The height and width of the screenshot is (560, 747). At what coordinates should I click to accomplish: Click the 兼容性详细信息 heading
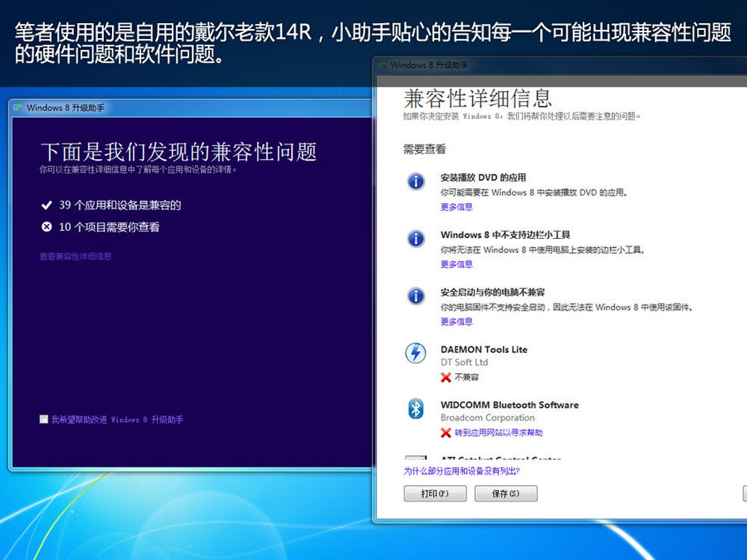click(477, 99)
